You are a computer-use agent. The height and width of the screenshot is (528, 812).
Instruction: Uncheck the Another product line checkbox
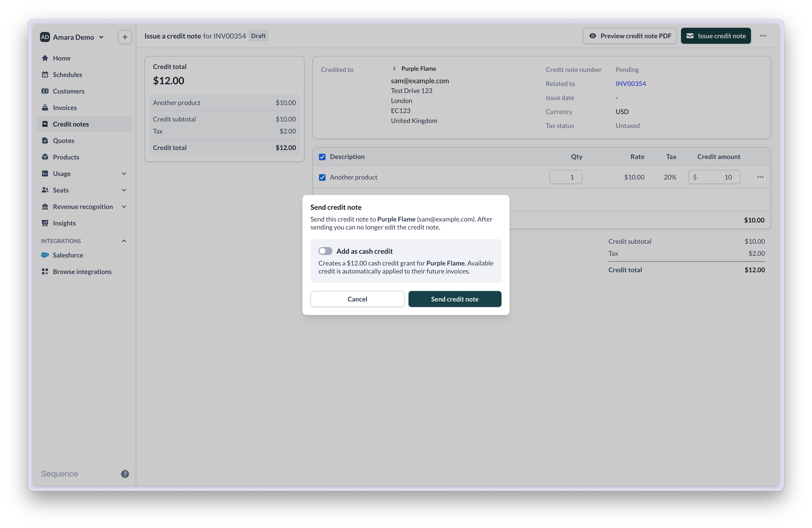click(x=322, y=177)
